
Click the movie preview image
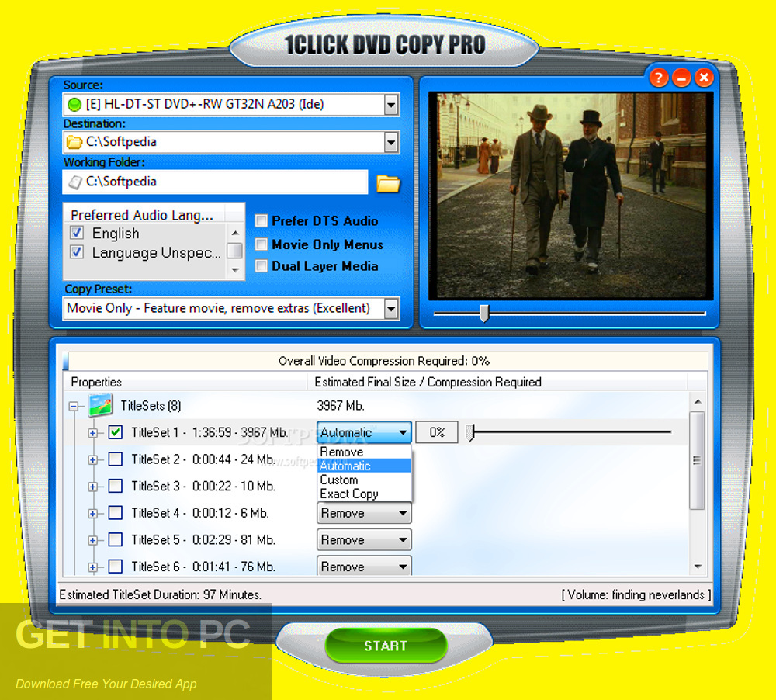[x=570, y=196]
